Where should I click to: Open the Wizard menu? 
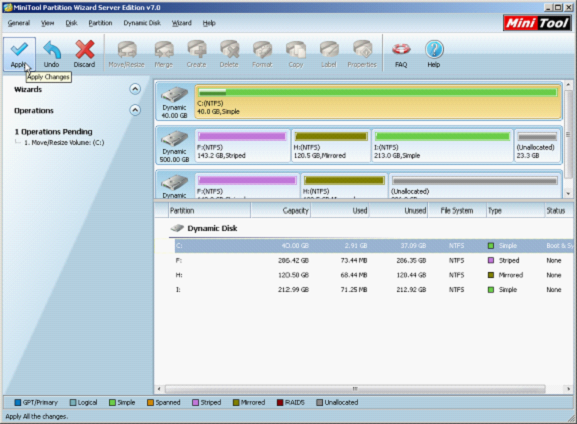click(x=182, y=23)
